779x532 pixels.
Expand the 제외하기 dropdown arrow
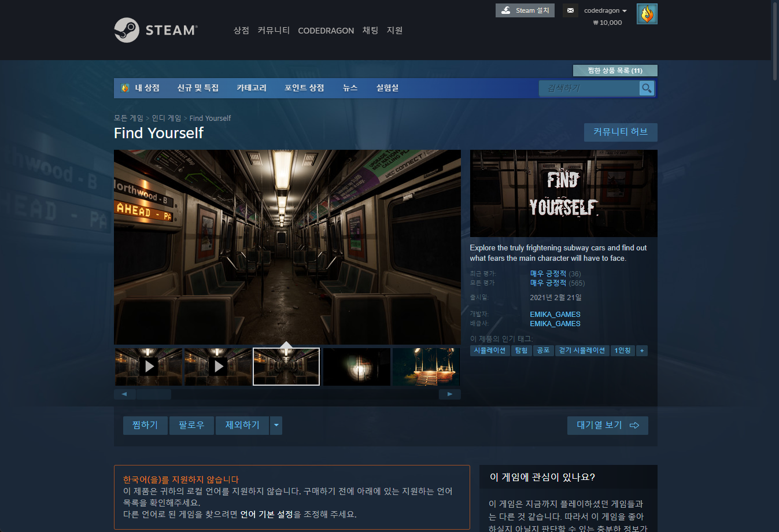click(x=276, y=426)
